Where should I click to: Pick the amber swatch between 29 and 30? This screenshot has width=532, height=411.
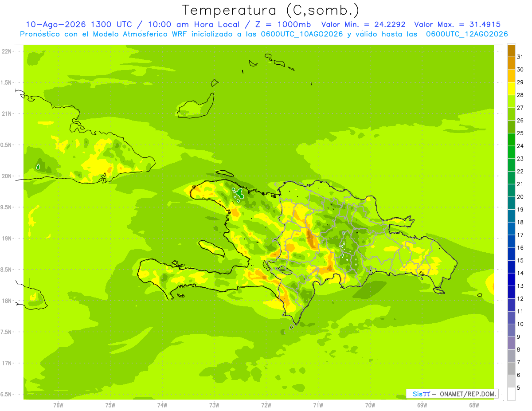[x=511, y=76]
